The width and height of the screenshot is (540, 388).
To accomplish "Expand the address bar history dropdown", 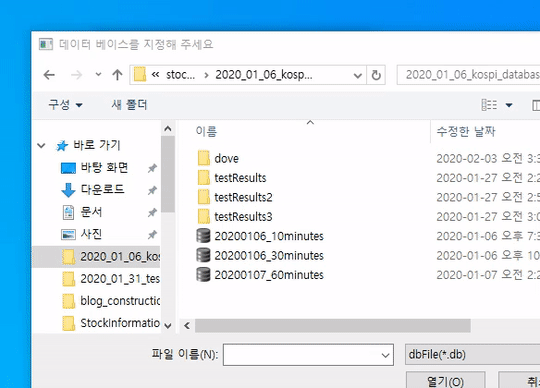I will (x=358, y=75).
